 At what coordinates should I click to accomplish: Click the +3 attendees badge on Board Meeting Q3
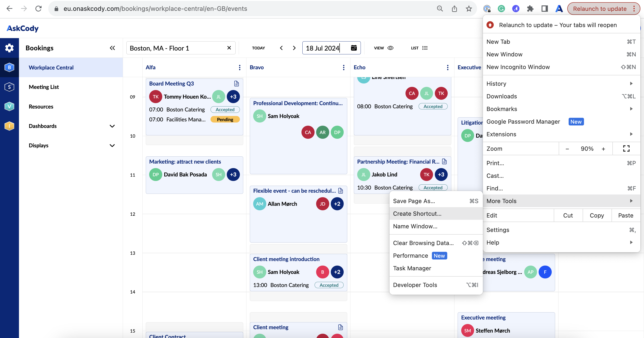click(x=233, y=97)
